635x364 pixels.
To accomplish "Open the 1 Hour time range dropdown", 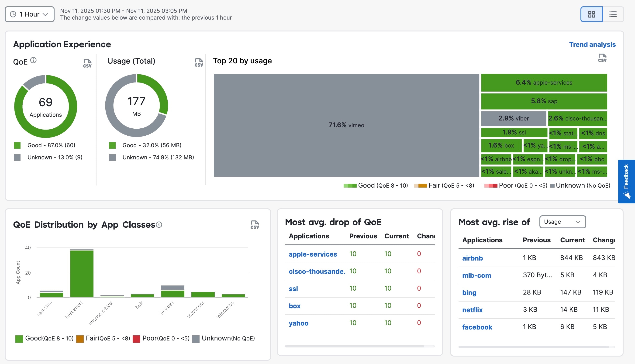I will (30, 14).
